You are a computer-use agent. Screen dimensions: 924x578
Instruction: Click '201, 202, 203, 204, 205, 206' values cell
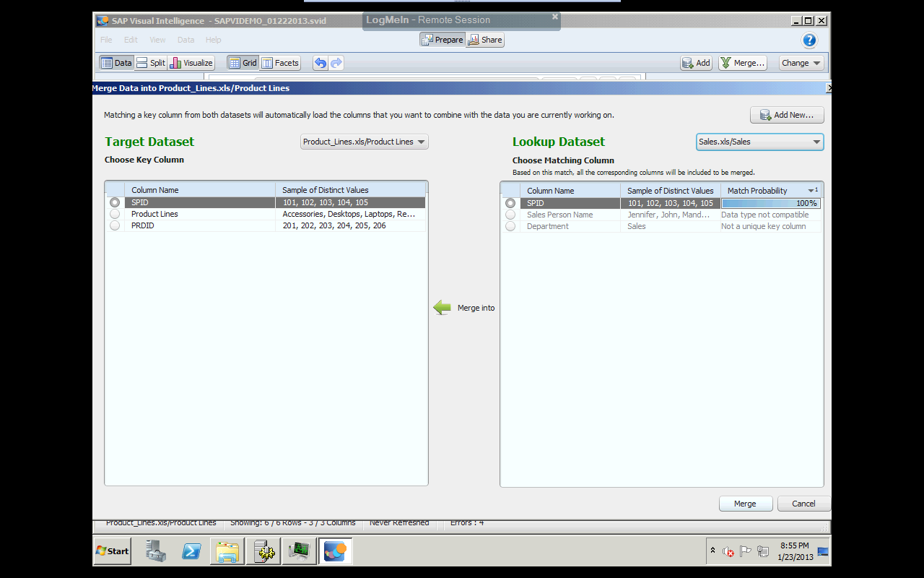(x=351, y=225)
